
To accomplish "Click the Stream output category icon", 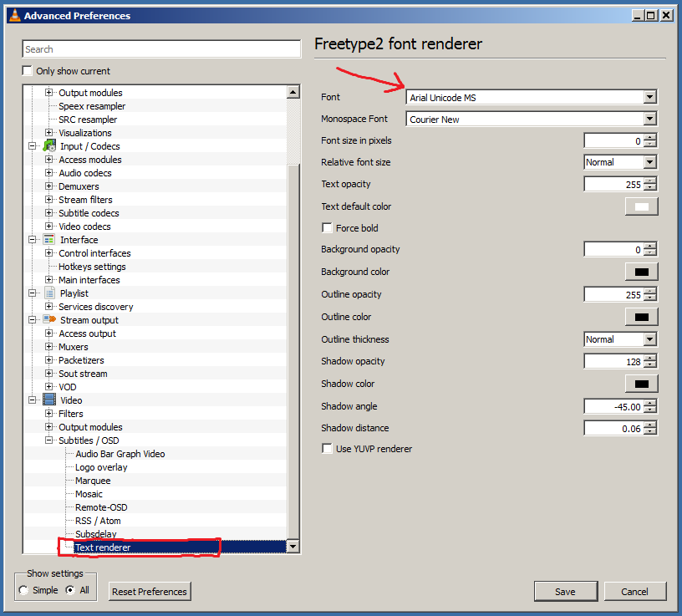I will pos(48,319).
